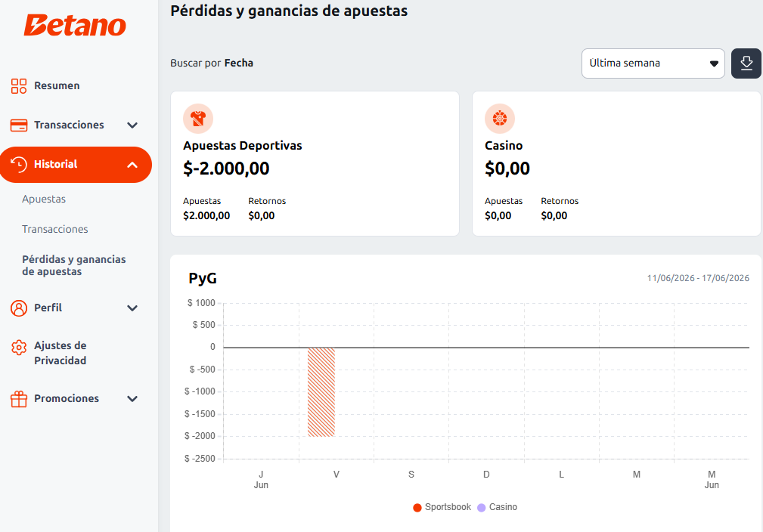Open Apuestas under Historial
This screenshot has height=532, width=763.
click(44, 199)
